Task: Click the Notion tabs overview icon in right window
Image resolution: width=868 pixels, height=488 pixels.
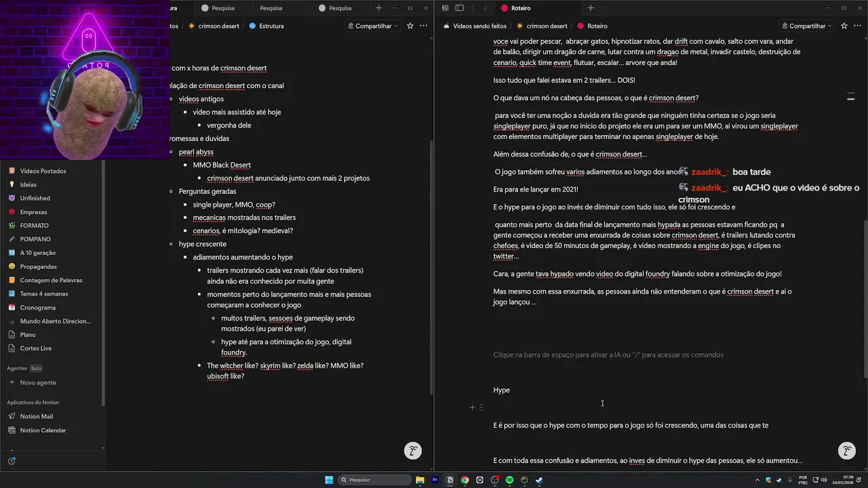Action: (445, 8)
